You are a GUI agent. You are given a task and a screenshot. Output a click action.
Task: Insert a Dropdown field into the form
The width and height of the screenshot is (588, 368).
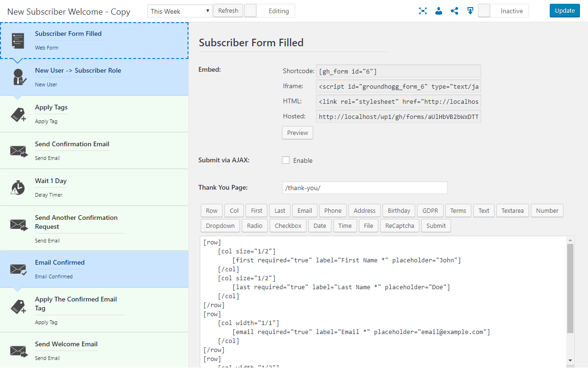tap(220, 226)
